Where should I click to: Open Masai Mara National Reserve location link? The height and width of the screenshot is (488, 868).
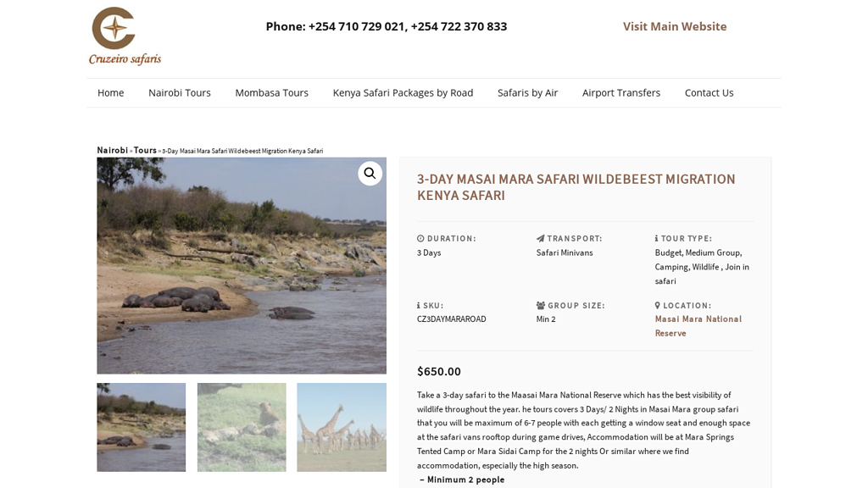(698, 326)
